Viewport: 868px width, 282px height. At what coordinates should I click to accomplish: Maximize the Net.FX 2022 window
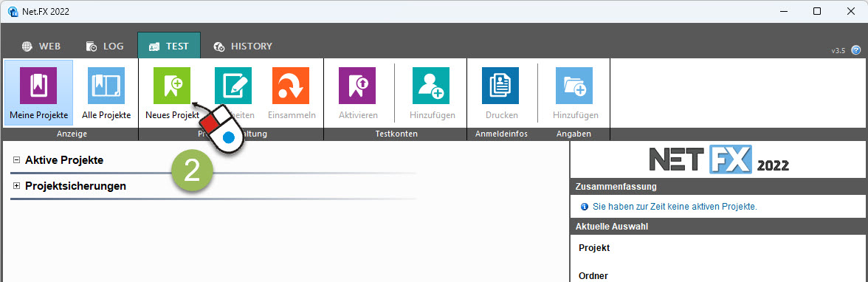816,11
